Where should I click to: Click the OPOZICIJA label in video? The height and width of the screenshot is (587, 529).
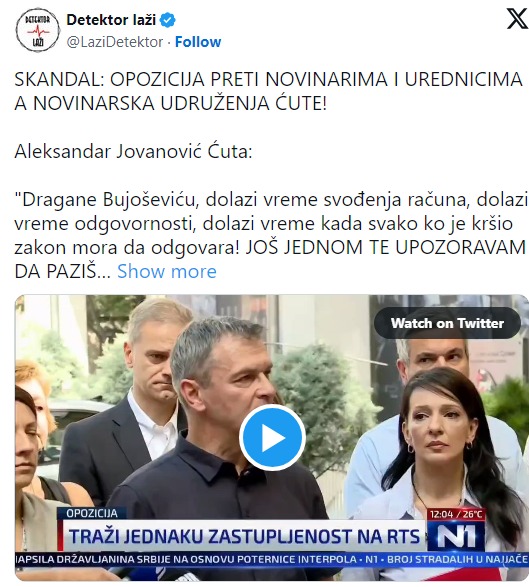click(x=92, y=513)
